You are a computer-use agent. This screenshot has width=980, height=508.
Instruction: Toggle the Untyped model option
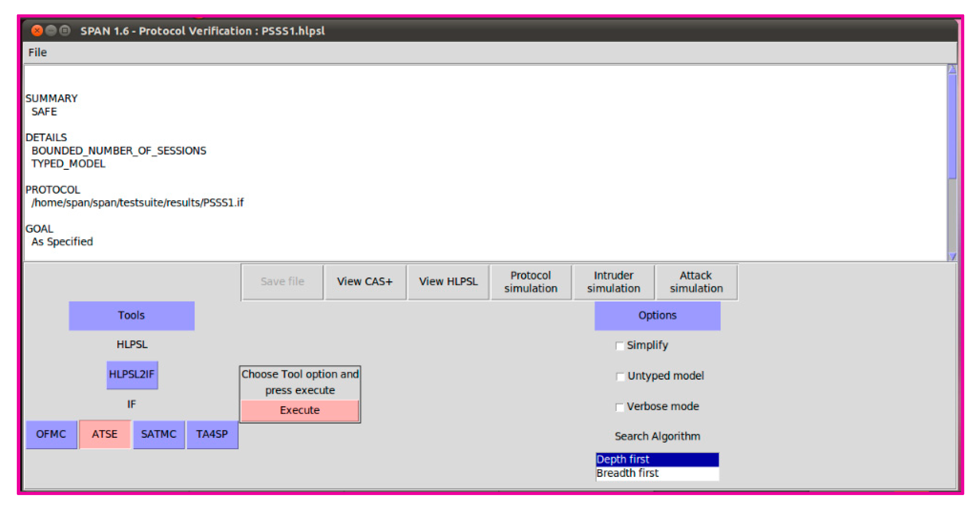pos(620,376)
